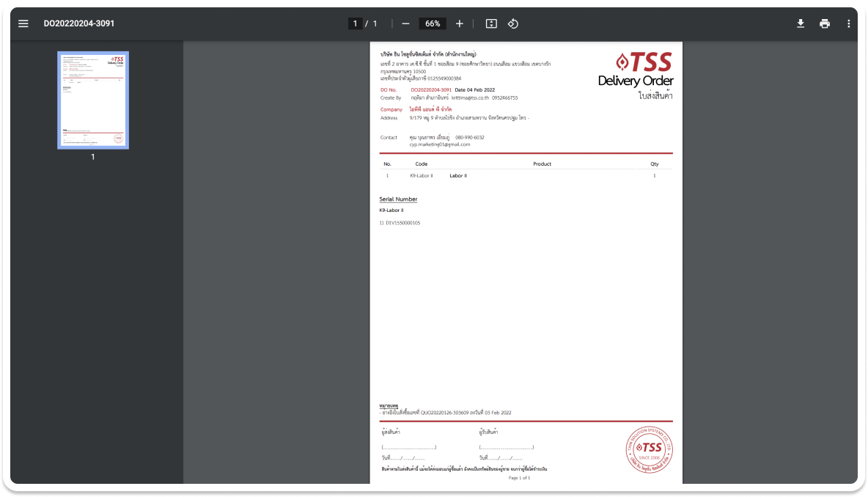Rotate the document counterclockwise
Viewport: 868px width, 497px height.
[513, 23]
